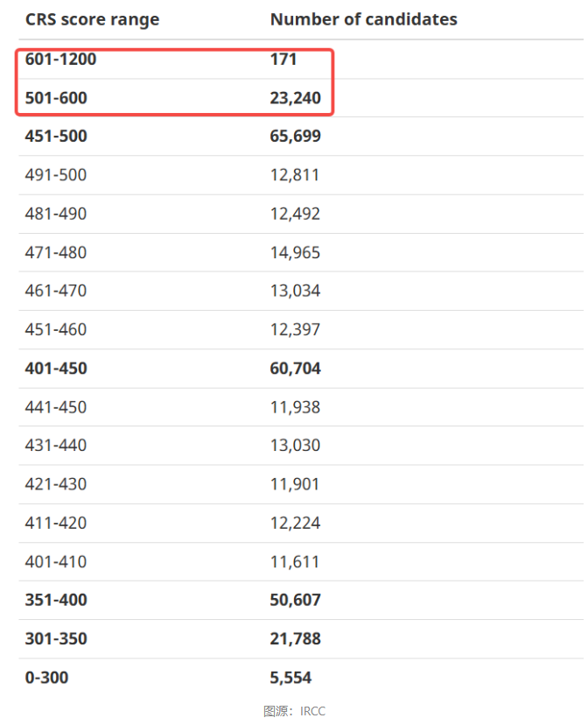The width and height of the screenshot is (588, 718).
Task: Click the 65,699 total value
Action: click(x=295, y=136)
